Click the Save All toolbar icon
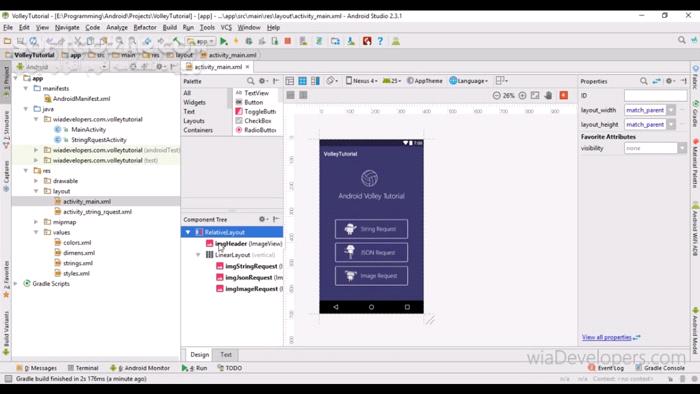This screenshot has height=394, width=700. tap(21, 41)
